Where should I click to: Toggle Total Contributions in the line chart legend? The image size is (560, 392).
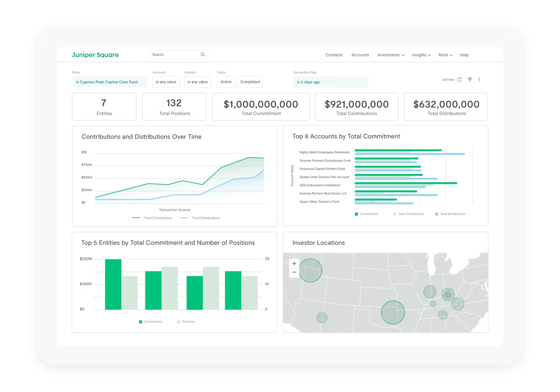[152, 218]
